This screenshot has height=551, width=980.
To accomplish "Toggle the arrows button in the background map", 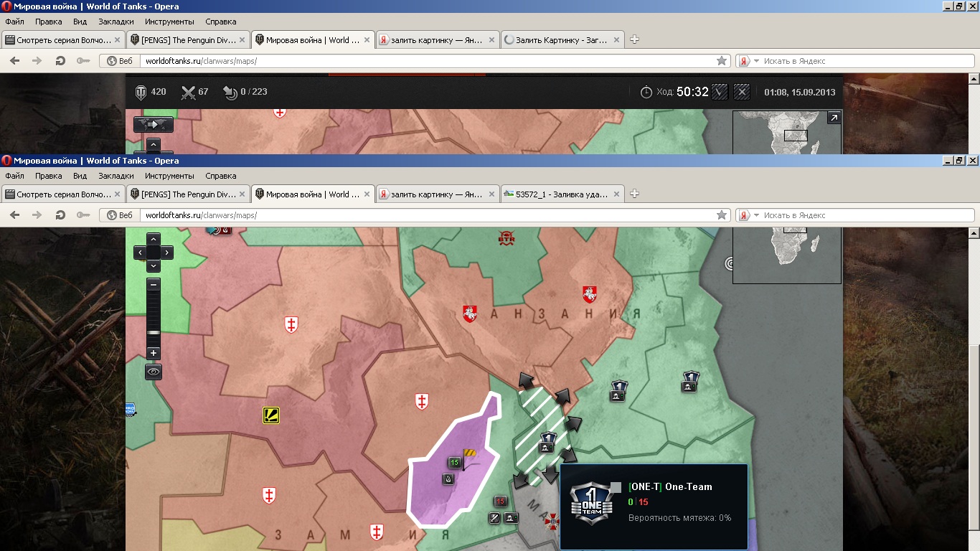I will point(154,124).
